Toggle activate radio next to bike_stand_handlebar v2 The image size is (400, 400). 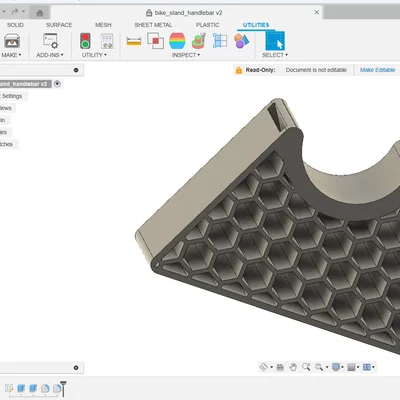(x=57, y=84)
